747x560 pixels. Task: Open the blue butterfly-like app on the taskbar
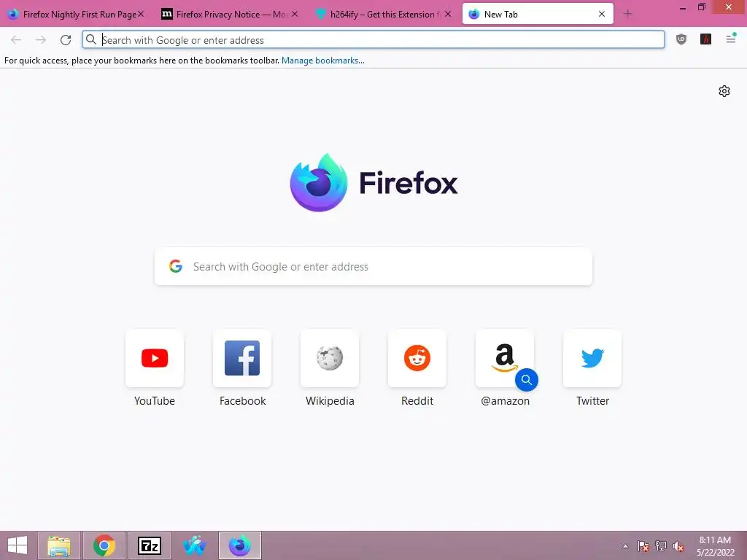tap(194, 545)
